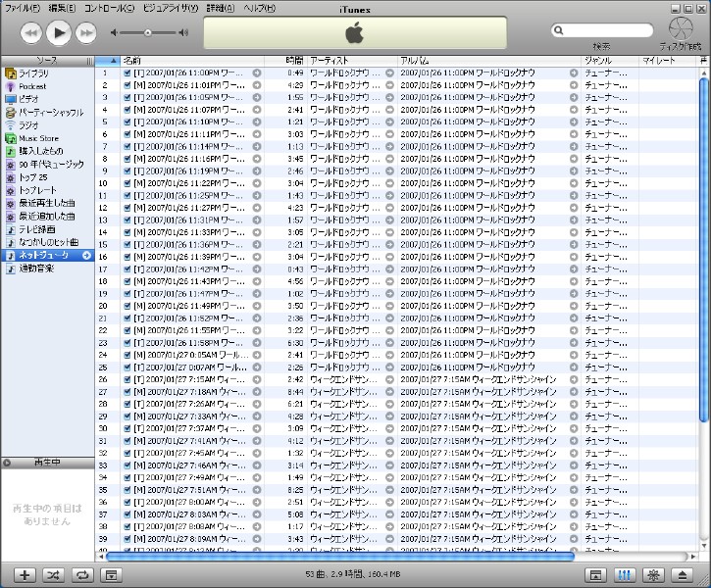The height and width of the screenshot is (588, 711).
Task: Select Music Store in the source list
Action: (37, 138)
